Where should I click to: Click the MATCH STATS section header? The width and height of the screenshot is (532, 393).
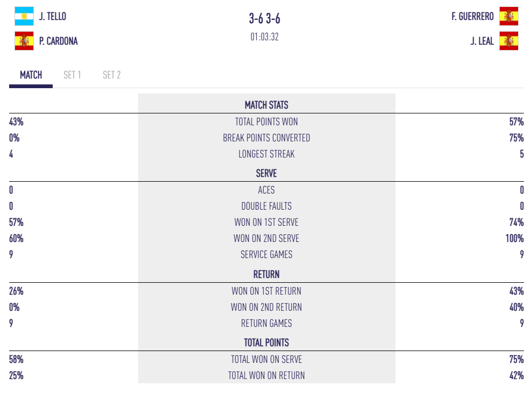[267, 105]
